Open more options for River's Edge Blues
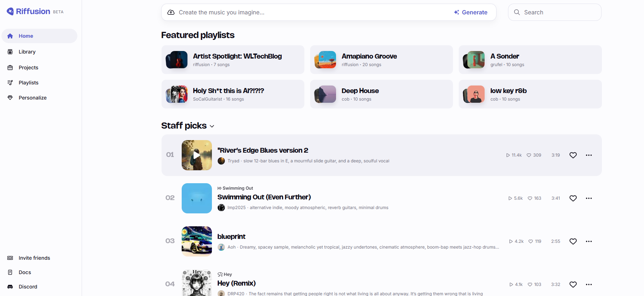Screen dimensions: 644x296 point(589,155)
